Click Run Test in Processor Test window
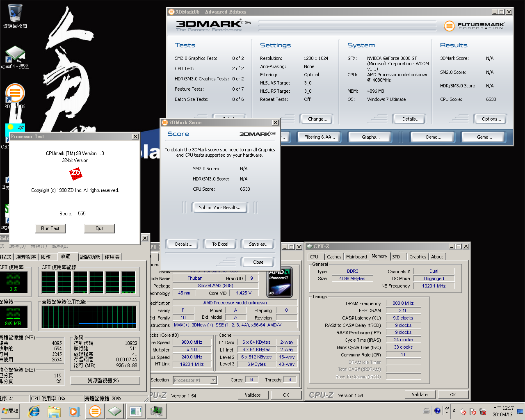The image size is (525, 420). point(50,228)
